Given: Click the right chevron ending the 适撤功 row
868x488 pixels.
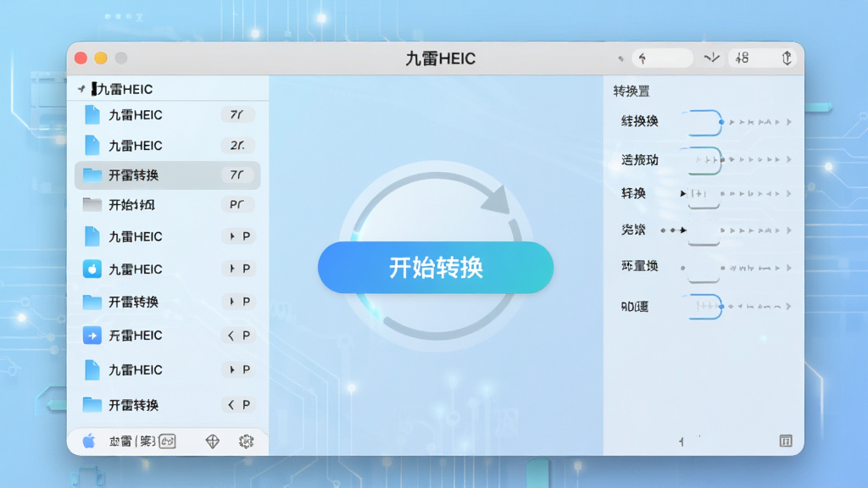Looking at the screenshot, I should [x=789, y=159].
